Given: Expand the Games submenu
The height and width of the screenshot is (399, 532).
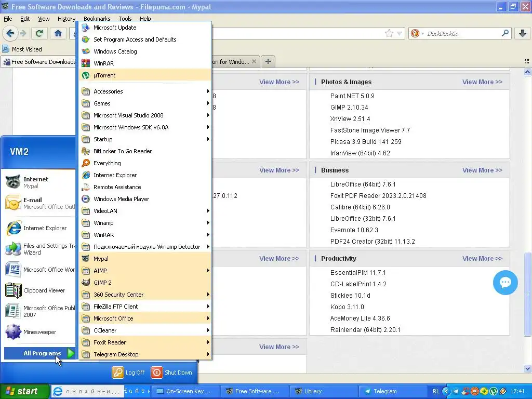Looking at the screenshot, I should point(145,103).
